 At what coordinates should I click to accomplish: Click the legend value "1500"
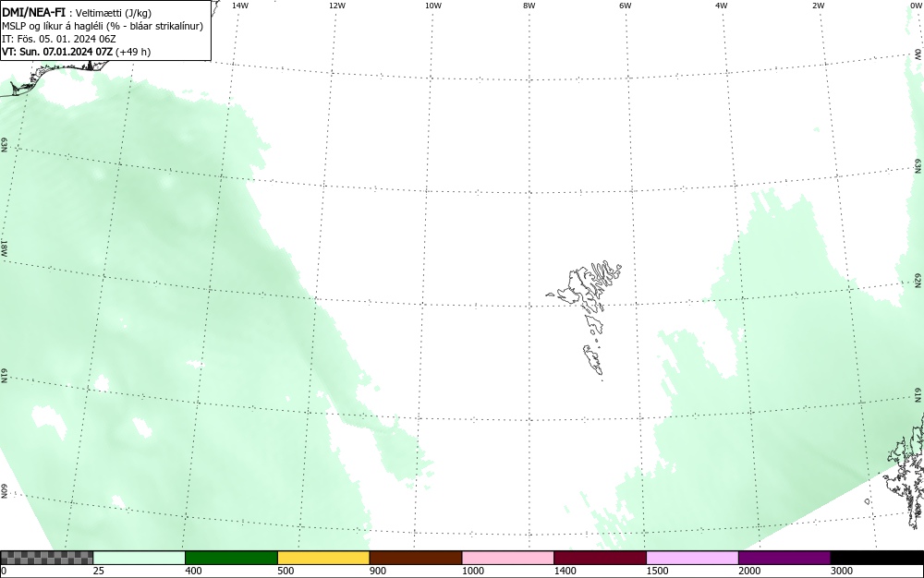click(x=657, y=571)
